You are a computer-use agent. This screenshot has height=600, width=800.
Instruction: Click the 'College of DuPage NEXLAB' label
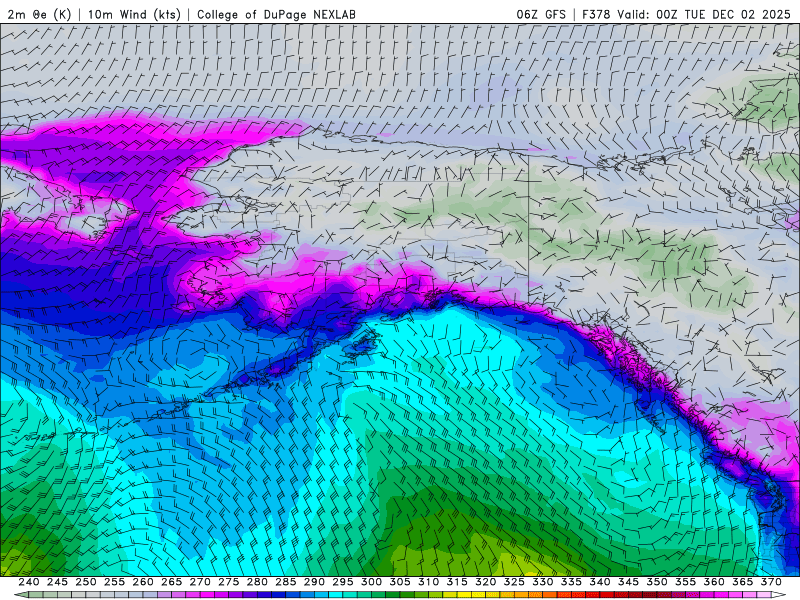coord(276,14)
